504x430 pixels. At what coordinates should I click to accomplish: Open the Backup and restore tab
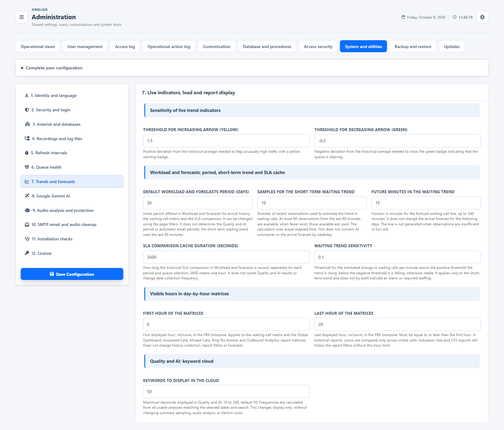coord(413,47)
